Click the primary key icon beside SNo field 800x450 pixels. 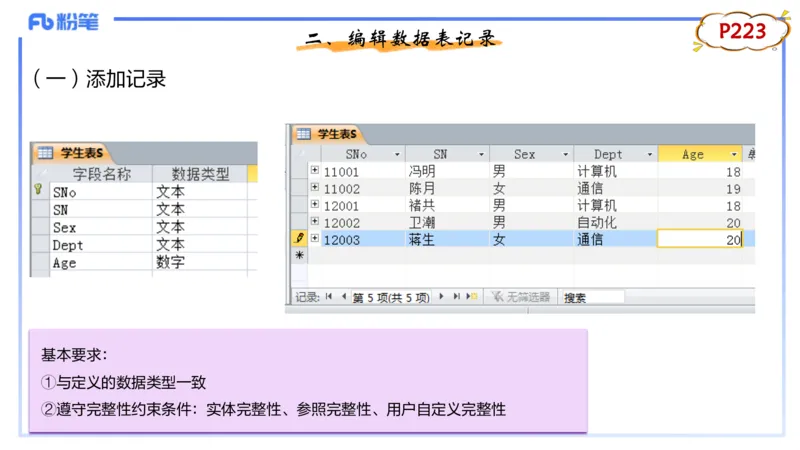tap(38, 190)
